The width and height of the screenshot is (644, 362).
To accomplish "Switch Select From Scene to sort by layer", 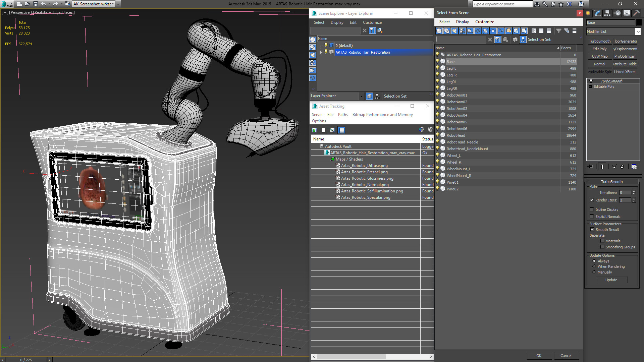I will (x=515, y=40).
